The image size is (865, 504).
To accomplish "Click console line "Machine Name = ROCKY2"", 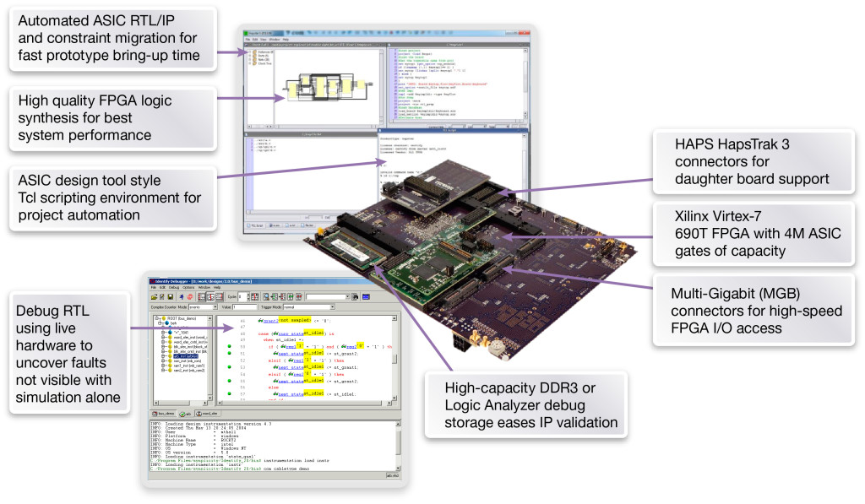I will point(193,440).
